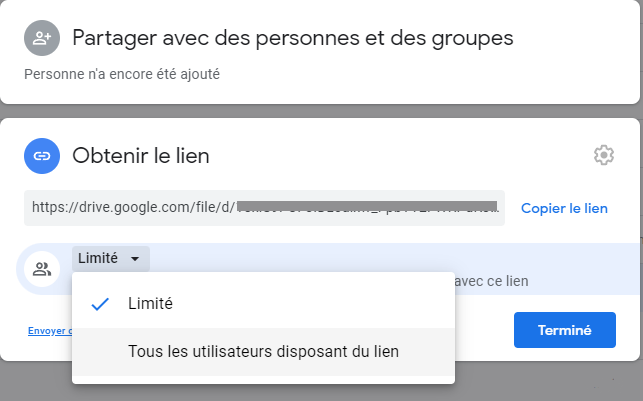Choose Tous les utilisateurs disposant du lien

[x=263, y=352]
